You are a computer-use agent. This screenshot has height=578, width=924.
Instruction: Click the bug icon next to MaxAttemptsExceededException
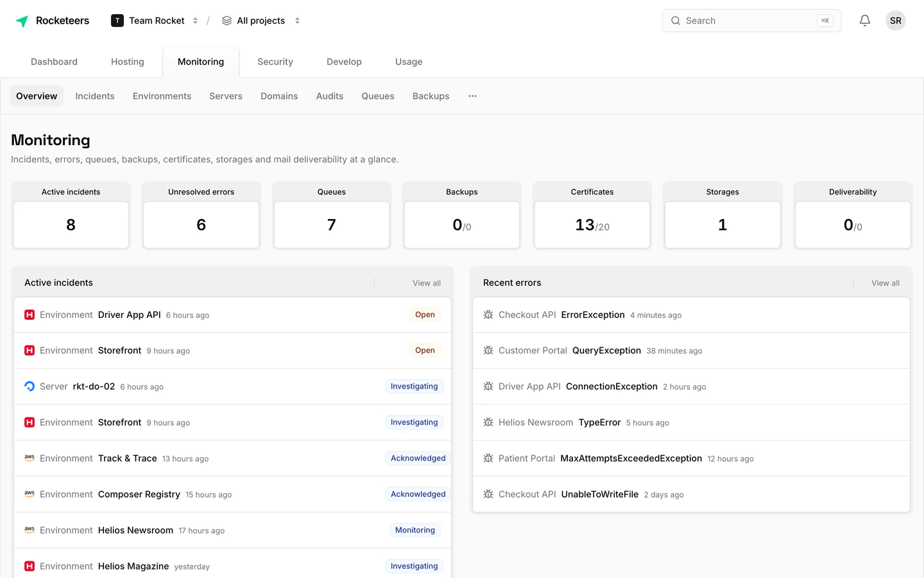click(488, 459)
